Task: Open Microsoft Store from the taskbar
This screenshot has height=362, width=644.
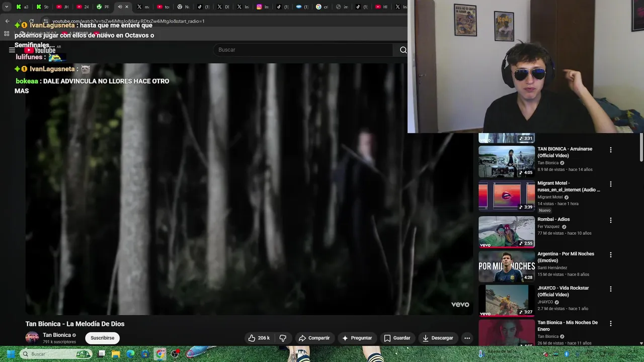Action: click(145, 354)
